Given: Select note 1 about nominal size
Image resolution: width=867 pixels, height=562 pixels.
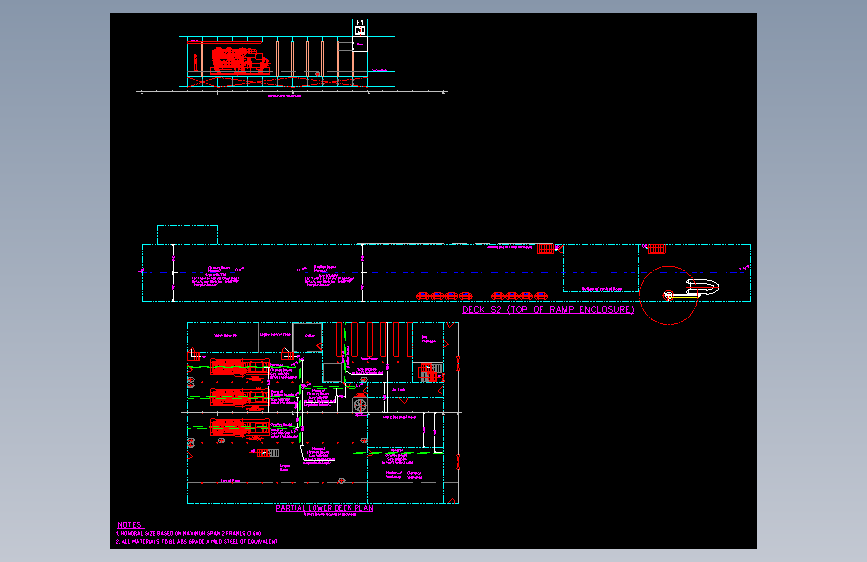Looking at the screenshot, I should point(189,534).
